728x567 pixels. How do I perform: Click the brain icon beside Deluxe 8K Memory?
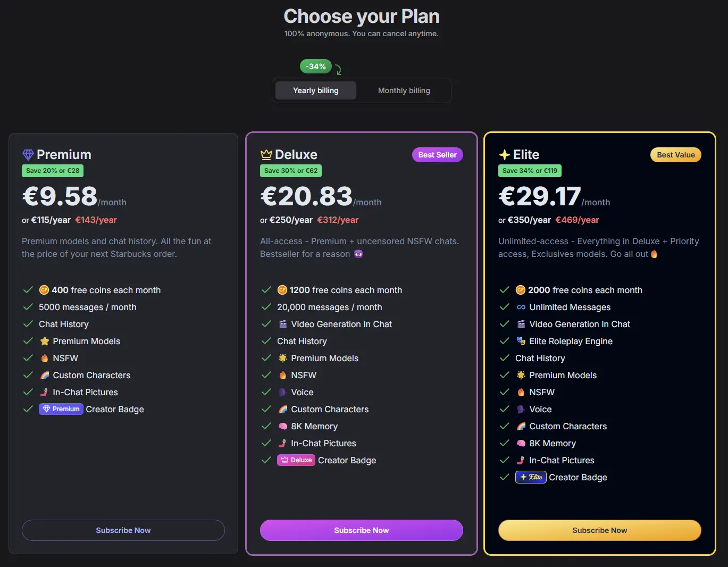click(282, 426)
